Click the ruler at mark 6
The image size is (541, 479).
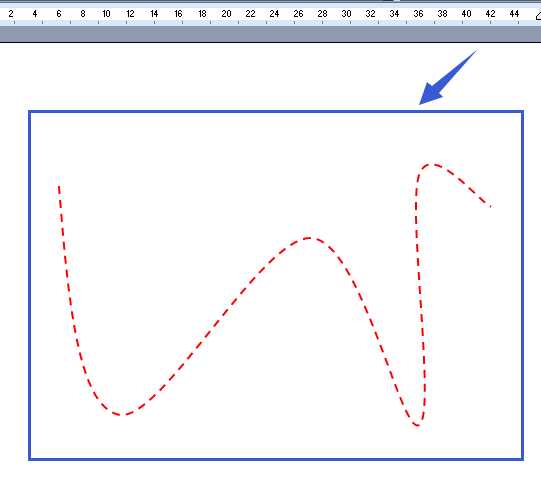[59, 14]
